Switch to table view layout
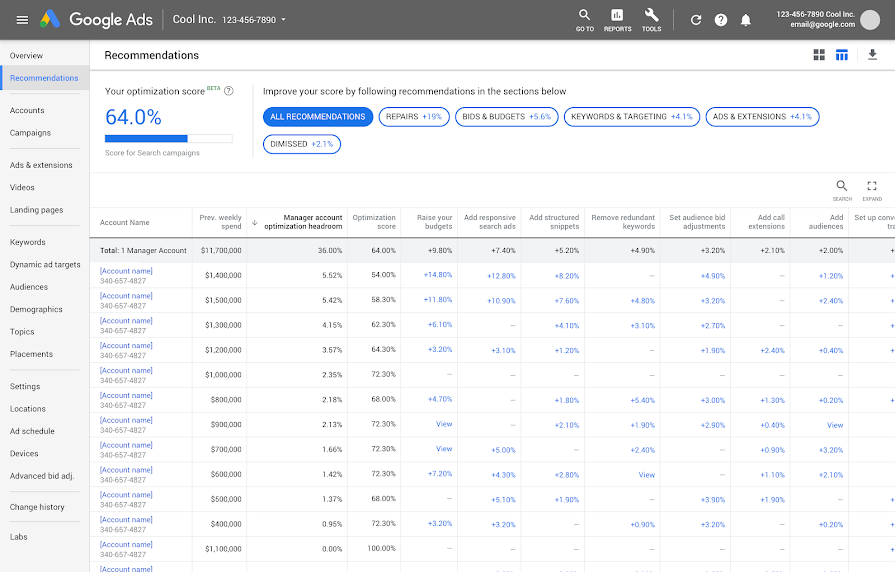 click(x=842, y=55)
